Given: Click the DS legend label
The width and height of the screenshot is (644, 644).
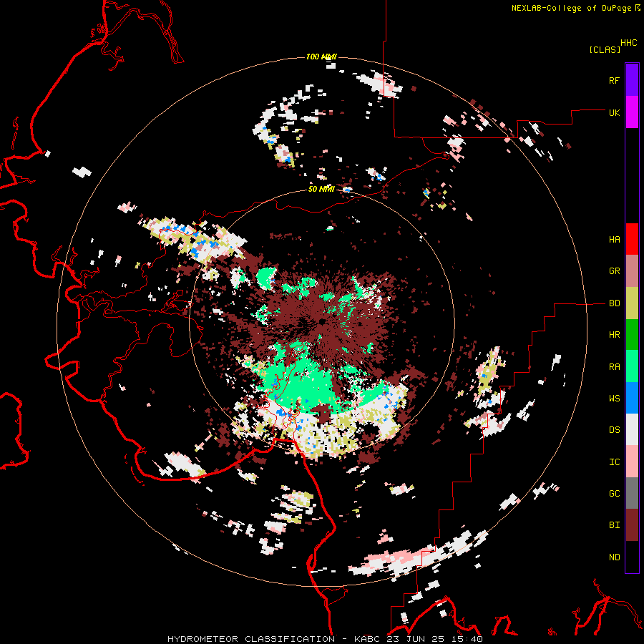Looking at the screenshot, I should pyautogui.click(x=614, y=430).
